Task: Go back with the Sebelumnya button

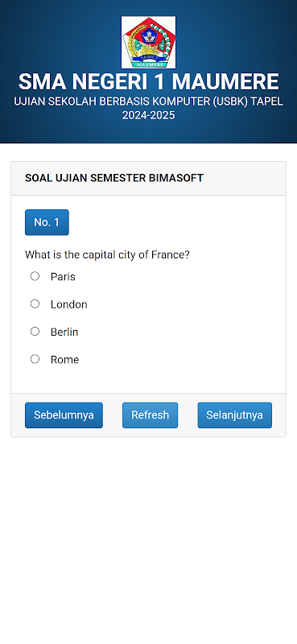Action: coord(64,415)
